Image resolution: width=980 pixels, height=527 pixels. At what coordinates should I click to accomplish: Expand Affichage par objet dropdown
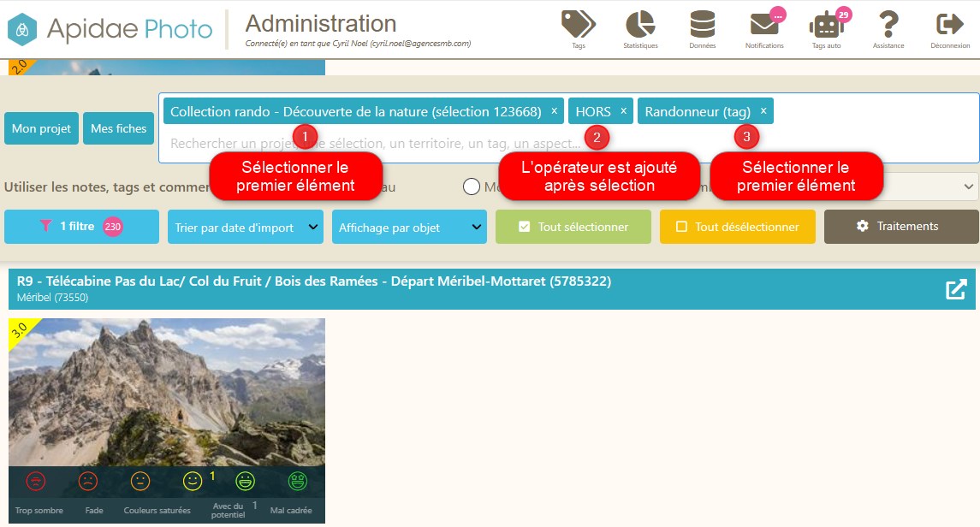coord(409,228)
